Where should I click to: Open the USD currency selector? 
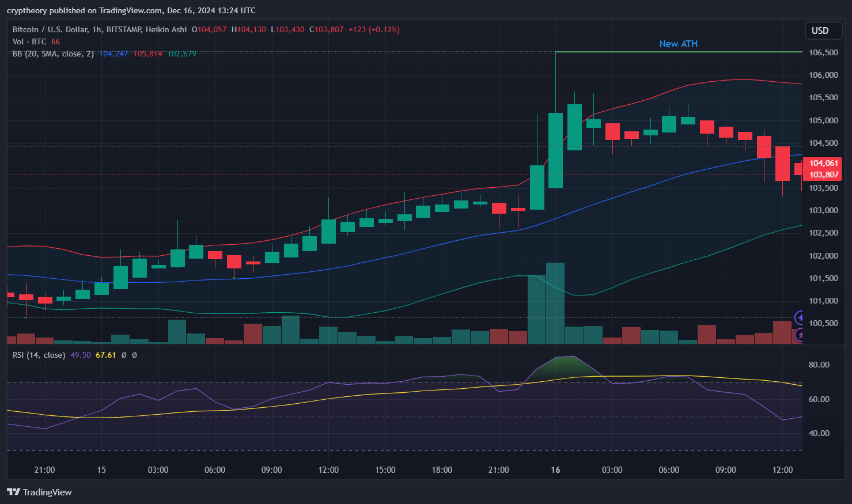(823, 31)
